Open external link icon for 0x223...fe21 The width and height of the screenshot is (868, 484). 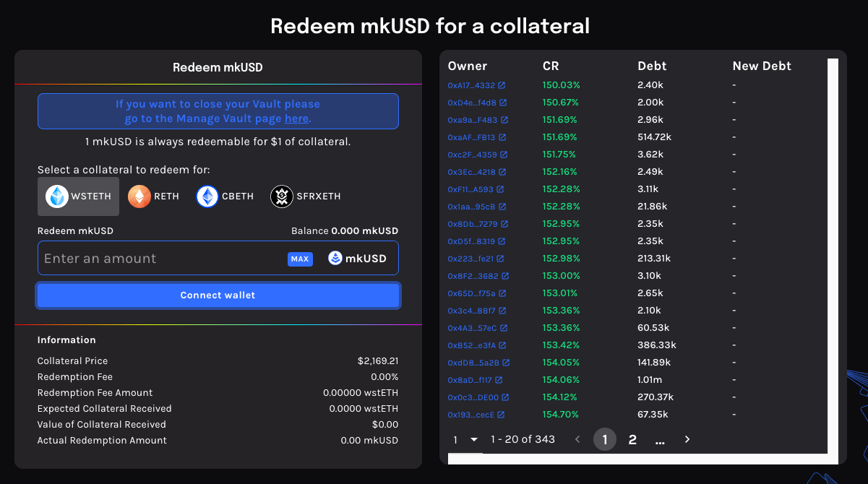(500, 259)
